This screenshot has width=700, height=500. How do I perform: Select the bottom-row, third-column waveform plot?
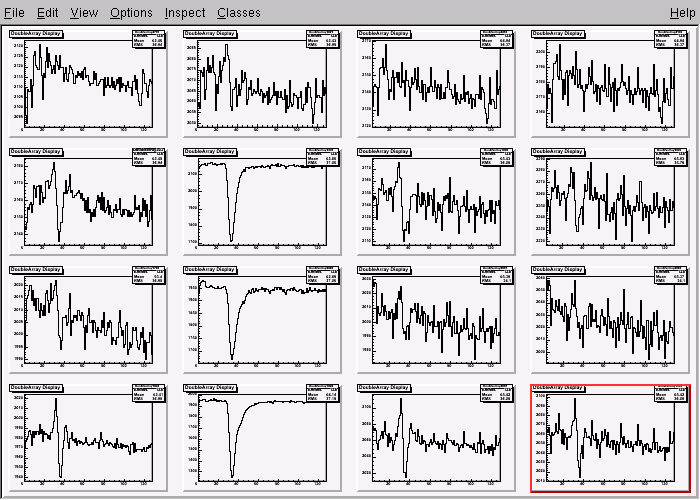click(x=436, y=438)
